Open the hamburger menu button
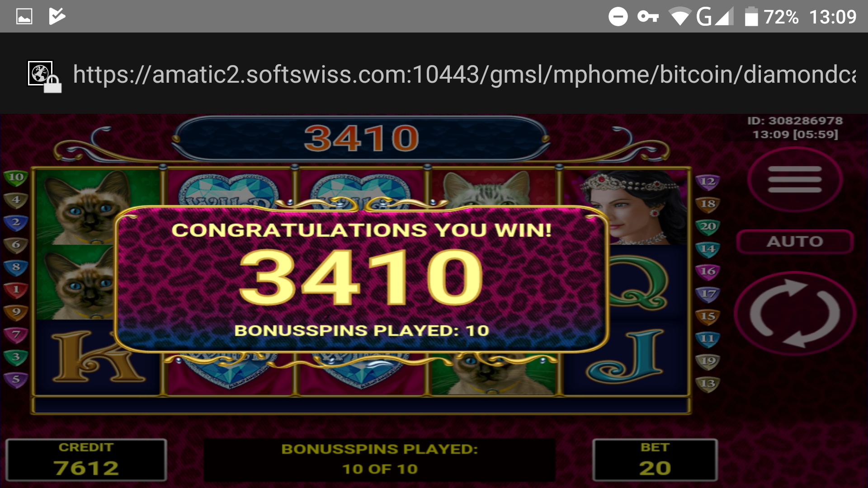868x488 pixels. pyautogui.click(x=795, y=179)
